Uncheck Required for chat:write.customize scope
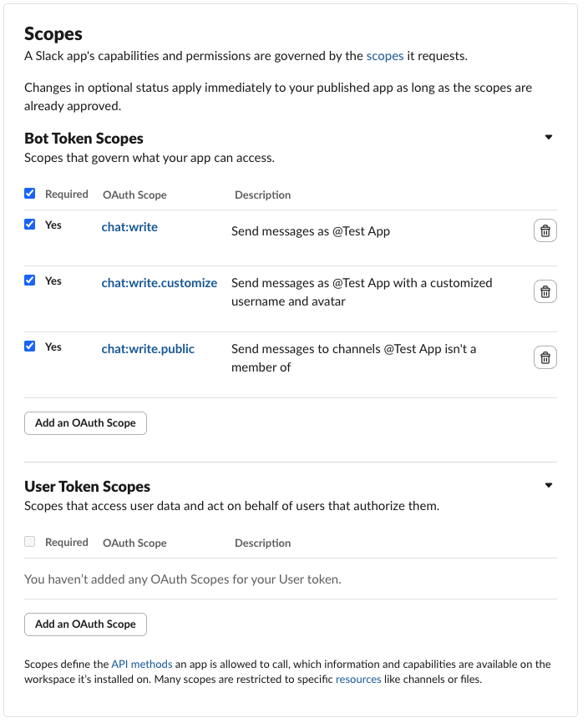Image resolution: width=588 pixels, height=723 pixels. coord(30,281)
